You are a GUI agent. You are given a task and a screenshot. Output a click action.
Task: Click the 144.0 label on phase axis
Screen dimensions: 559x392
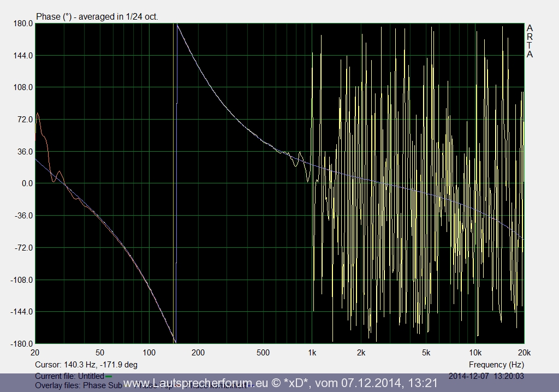point(22,56)
